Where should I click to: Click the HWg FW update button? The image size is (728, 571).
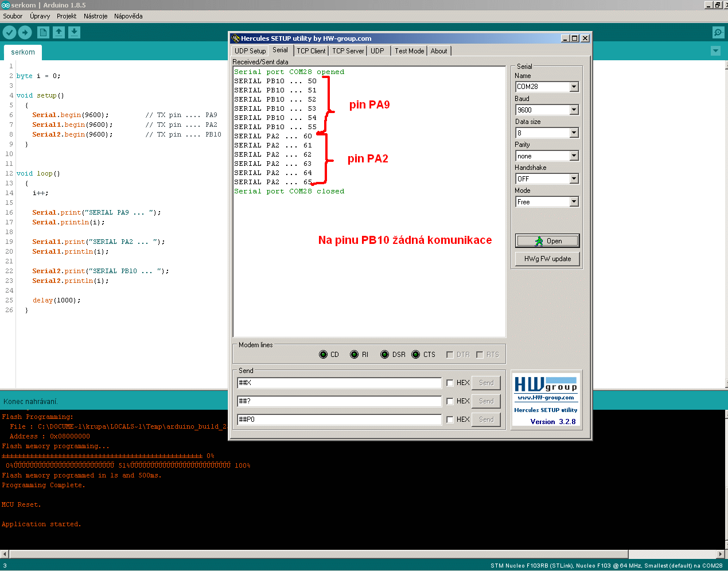click(x=547, y=259)
